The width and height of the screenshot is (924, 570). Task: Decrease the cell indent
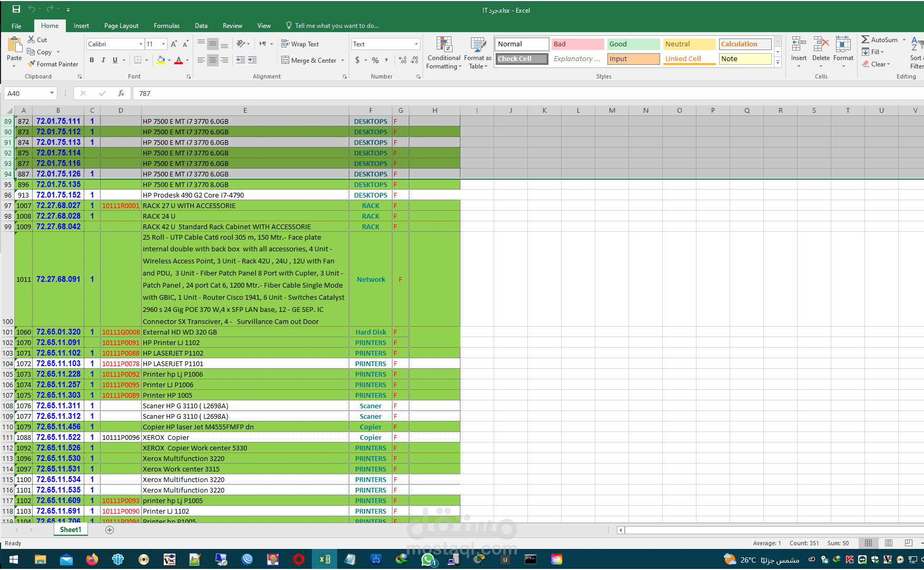click(241, 60)
